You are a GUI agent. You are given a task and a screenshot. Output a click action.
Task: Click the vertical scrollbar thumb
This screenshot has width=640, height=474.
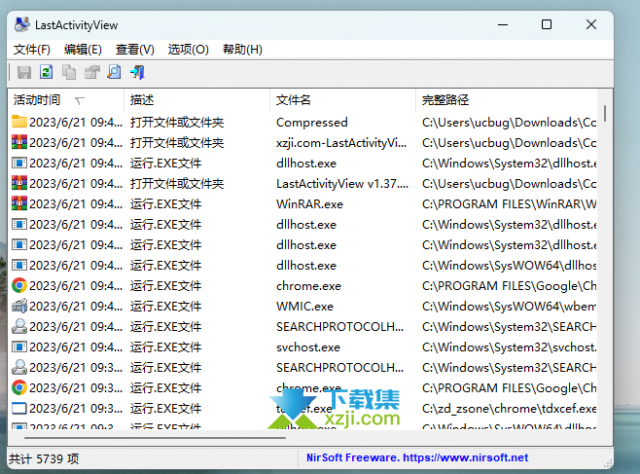(605, 113)
